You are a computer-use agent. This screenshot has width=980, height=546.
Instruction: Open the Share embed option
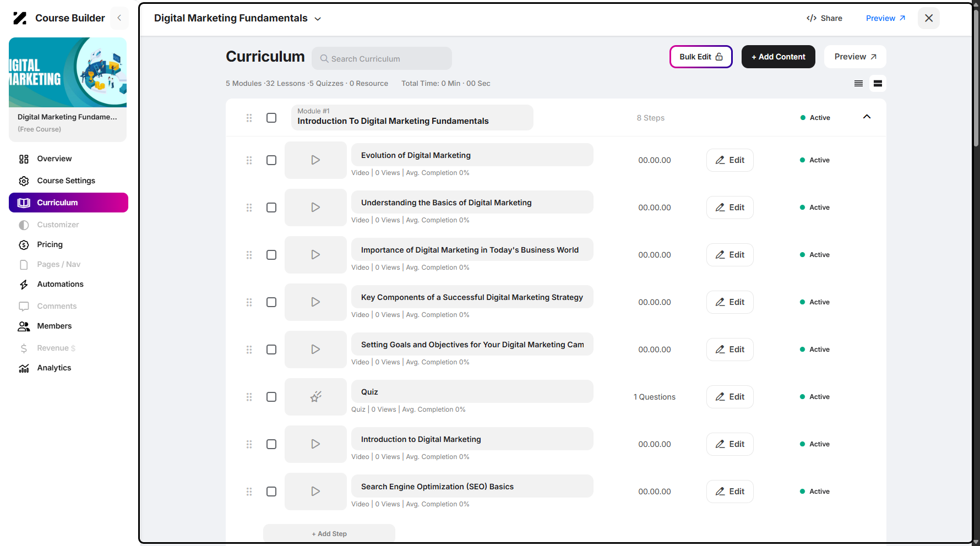[x=824, y=18]
